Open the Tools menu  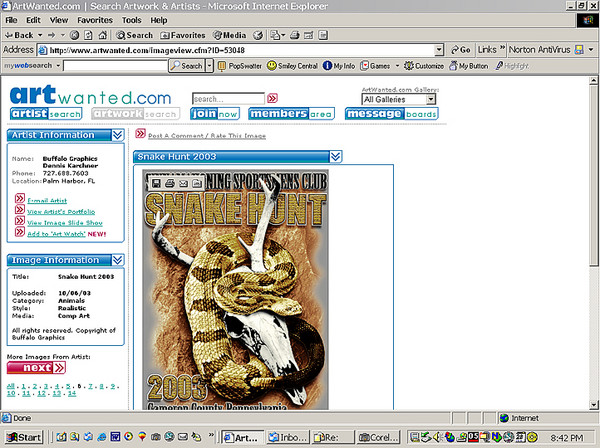tap(131, 20)
